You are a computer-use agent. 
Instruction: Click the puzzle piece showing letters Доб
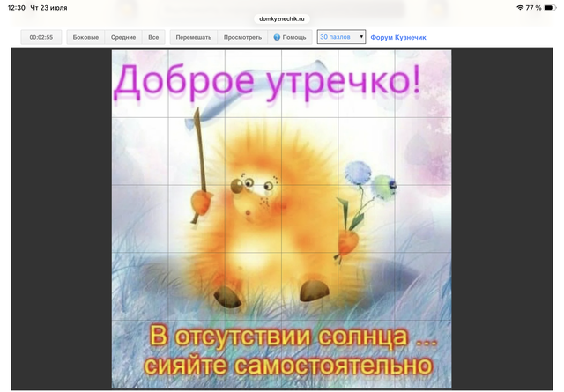click(140, 84)
